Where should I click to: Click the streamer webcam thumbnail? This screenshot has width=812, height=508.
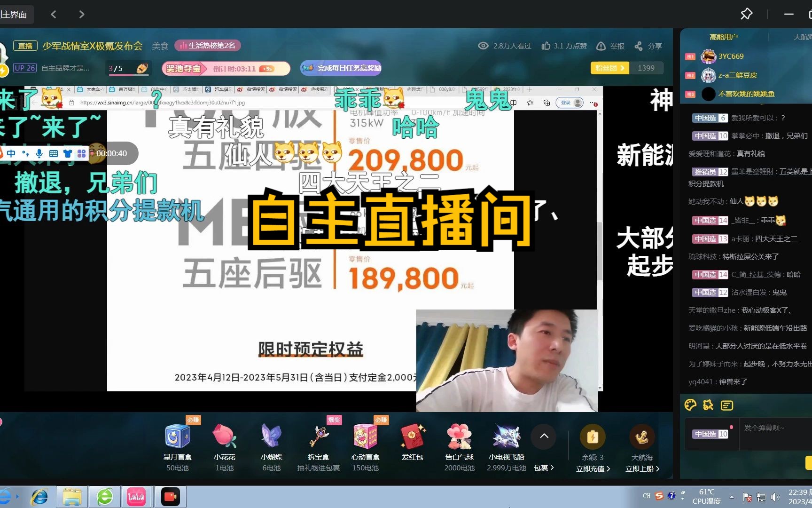tap(507, 360)
